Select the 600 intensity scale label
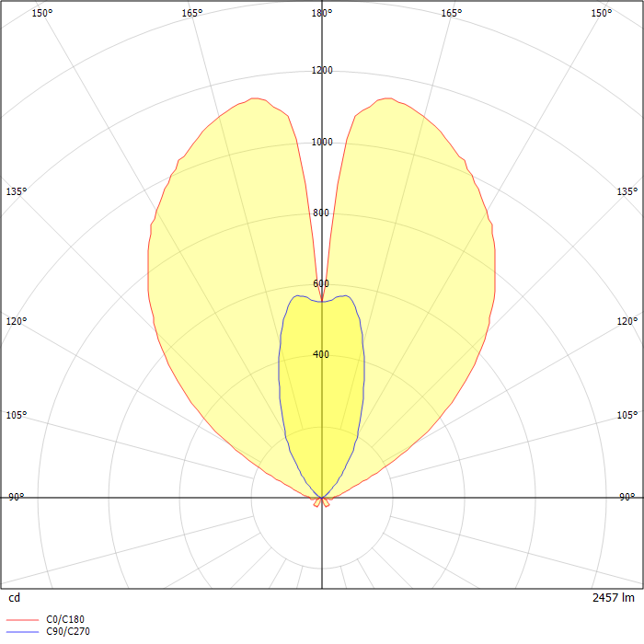This screenshot has width=644, height=644. click(321, 283)
